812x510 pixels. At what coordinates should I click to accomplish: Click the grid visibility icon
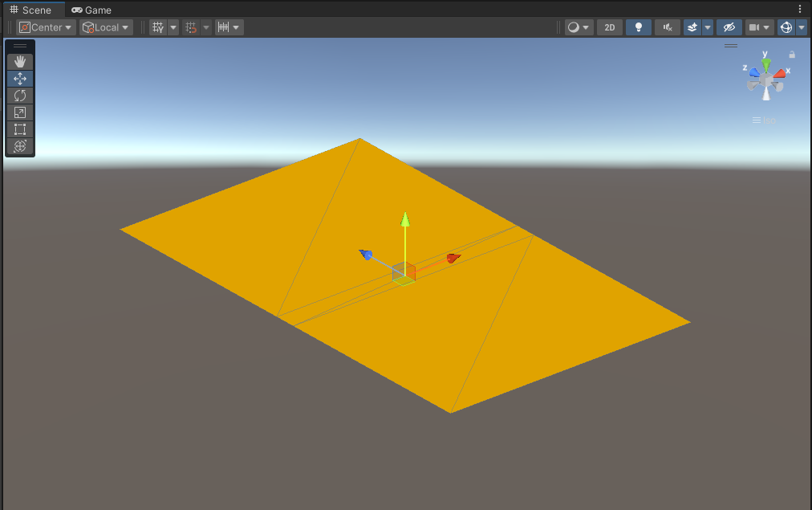157,27
